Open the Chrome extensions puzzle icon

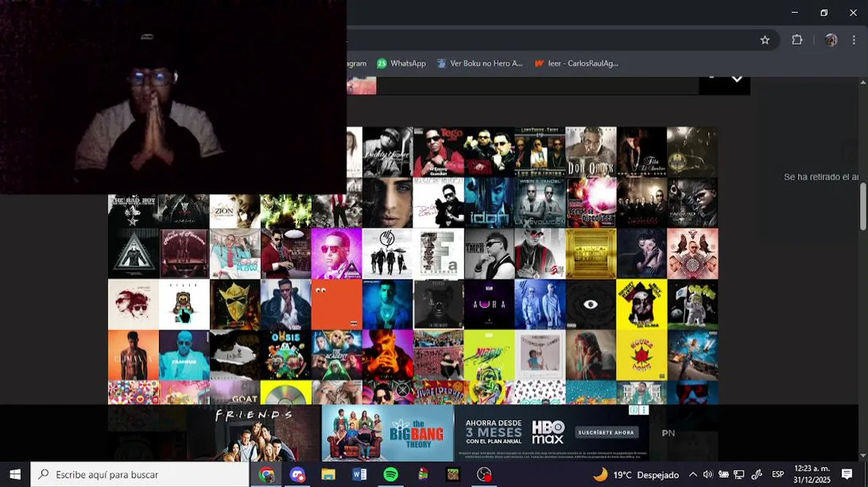tap(797, 40)
